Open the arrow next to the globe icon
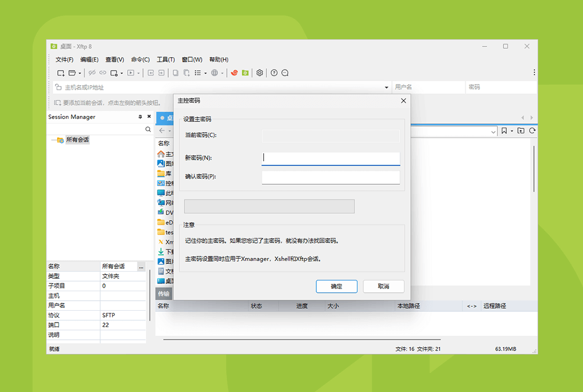The width and height of the screenshot is (583, 392). coord(223,73)
